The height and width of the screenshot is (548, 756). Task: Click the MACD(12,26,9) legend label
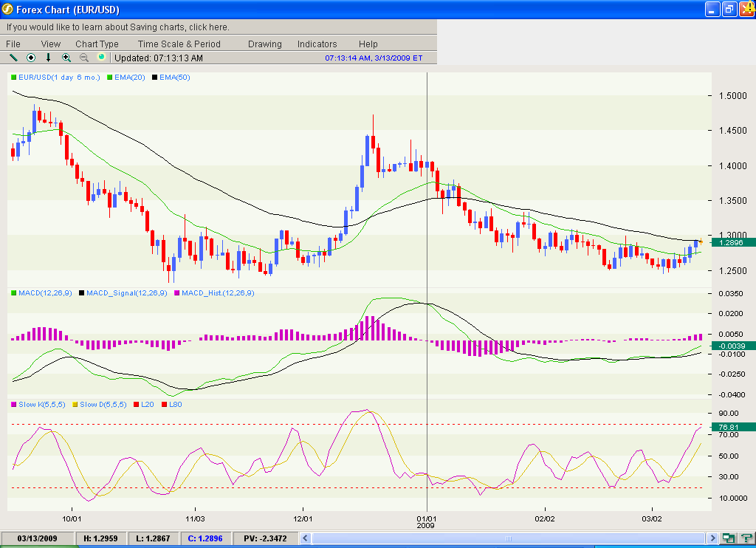coord(45,292)
